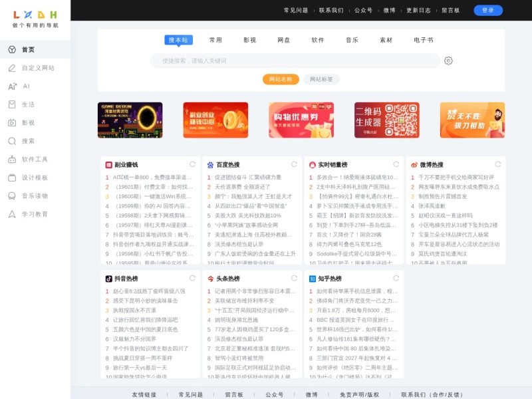Click the Zhihu logo icon

pyautogui.click(x=312, y=279)
